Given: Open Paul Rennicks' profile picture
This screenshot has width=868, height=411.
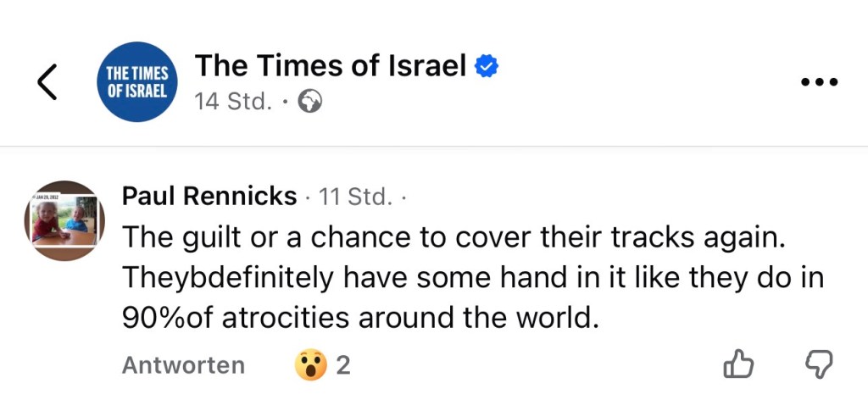Looking at the screenshot, I should (x=64, y=220).
